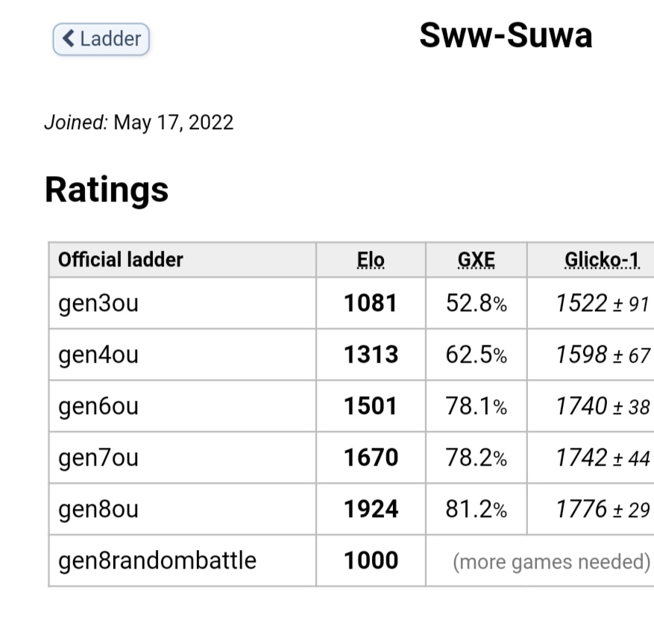Screen dimensions: 654x644
Task: Click the Official ladder column header
Action: tap(121, 260)
